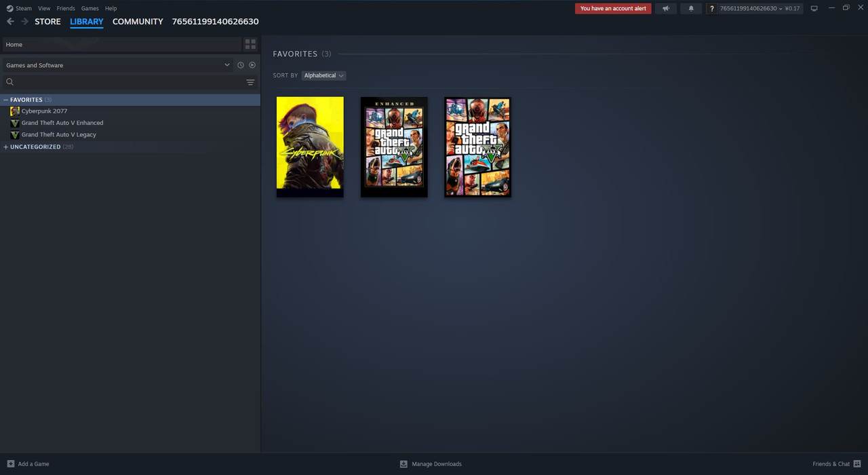Open the Games and Software filter dropdown
The height and width of the screenshot is (475, 868).
tap(118, 65)
